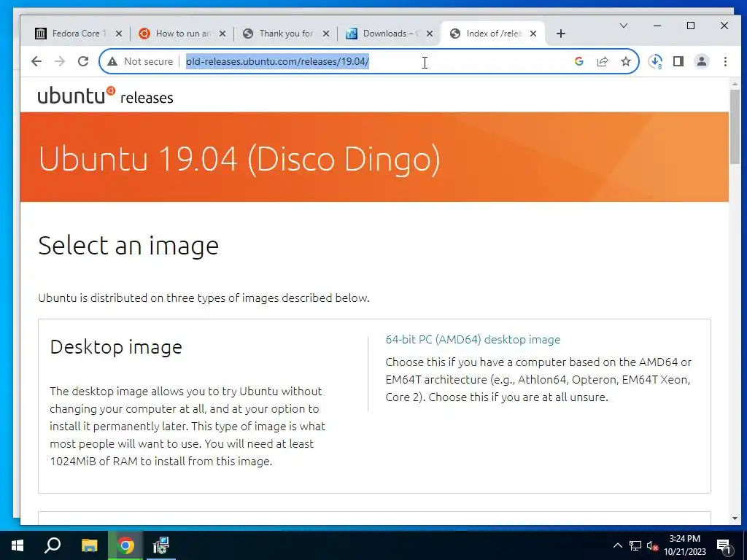Go back to the previous page
This screenshot has height=560, width=747.
coord(36,61)
